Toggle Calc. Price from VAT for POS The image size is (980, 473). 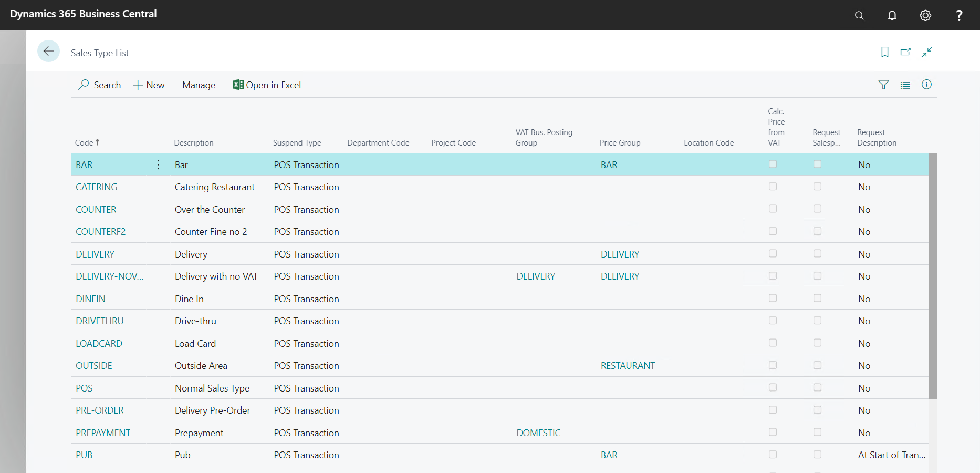pos(773,387)
